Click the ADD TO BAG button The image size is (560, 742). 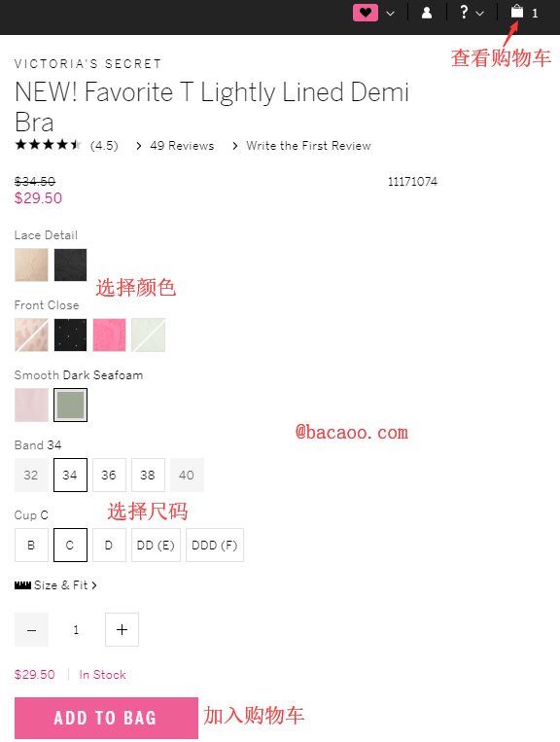[x=106, y=718]
